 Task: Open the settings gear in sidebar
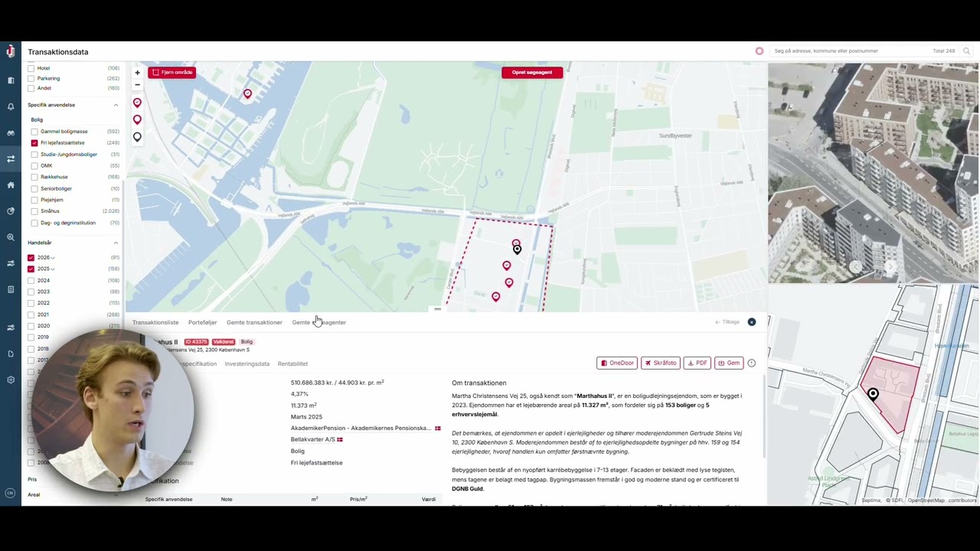tap(11, 380)
